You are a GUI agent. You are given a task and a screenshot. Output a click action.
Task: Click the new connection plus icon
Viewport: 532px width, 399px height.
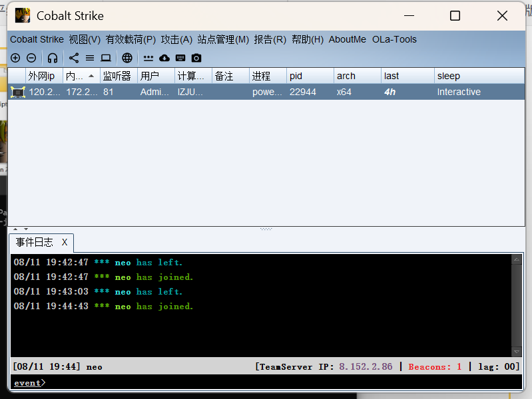(15, 58)
